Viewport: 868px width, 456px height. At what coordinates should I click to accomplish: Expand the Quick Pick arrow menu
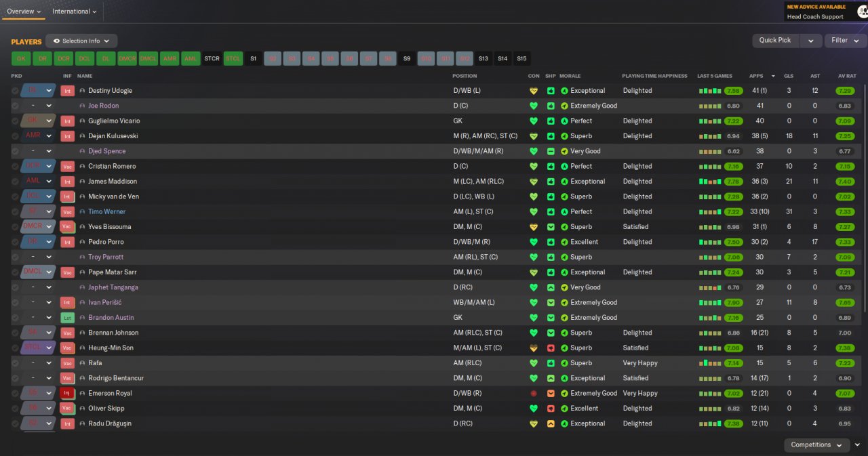tap(811, 41)
